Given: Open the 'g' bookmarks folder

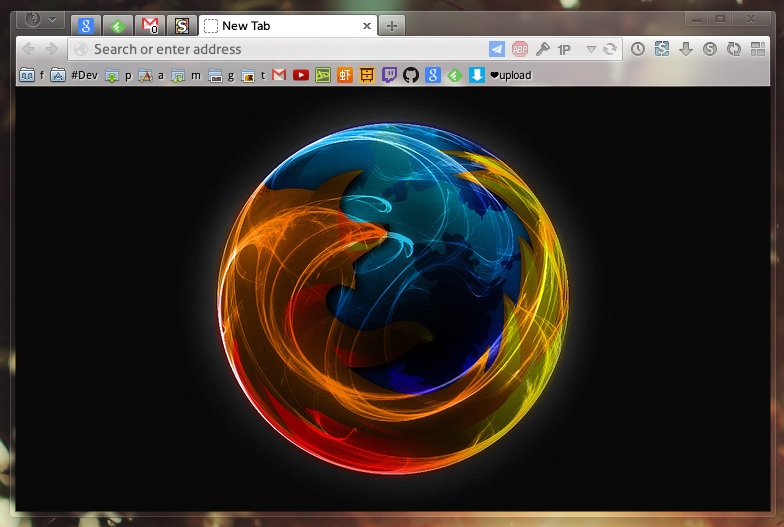Looking at the screenshot, I should 221,76.
